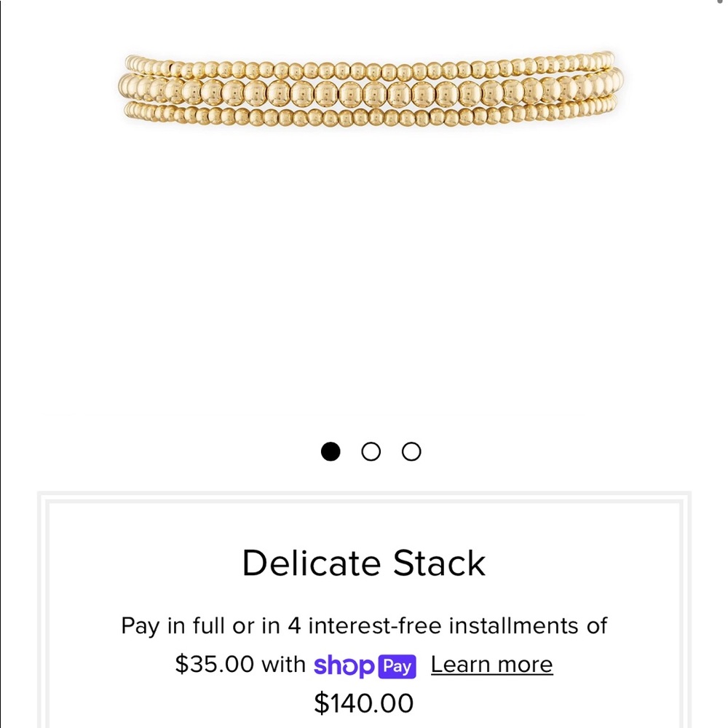
Task: Click the $140.00 price text
Action: point(364,703)
